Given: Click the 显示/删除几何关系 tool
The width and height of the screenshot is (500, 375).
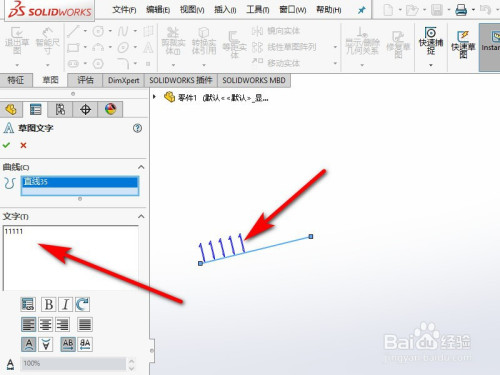Looking at the screenshot, I should tap(362, 41).
